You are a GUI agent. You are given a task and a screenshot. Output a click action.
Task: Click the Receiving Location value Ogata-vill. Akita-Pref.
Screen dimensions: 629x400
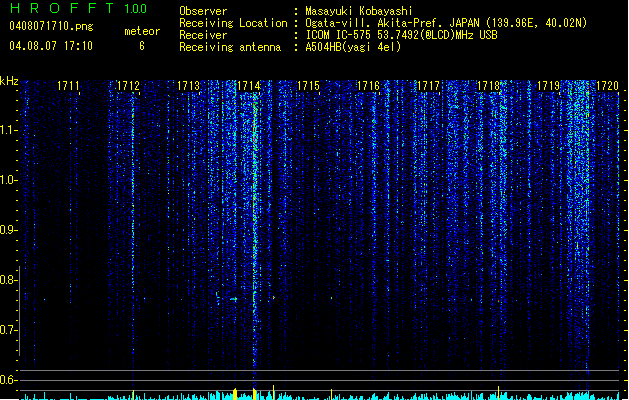(x=372, y=23)
